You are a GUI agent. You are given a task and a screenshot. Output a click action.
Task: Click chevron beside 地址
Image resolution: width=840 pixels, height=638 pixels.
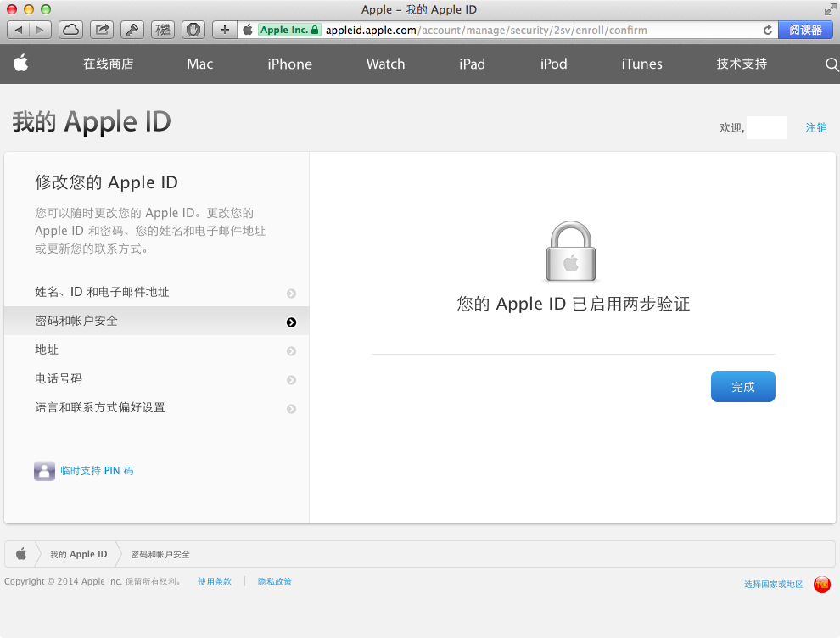[291, 351]
